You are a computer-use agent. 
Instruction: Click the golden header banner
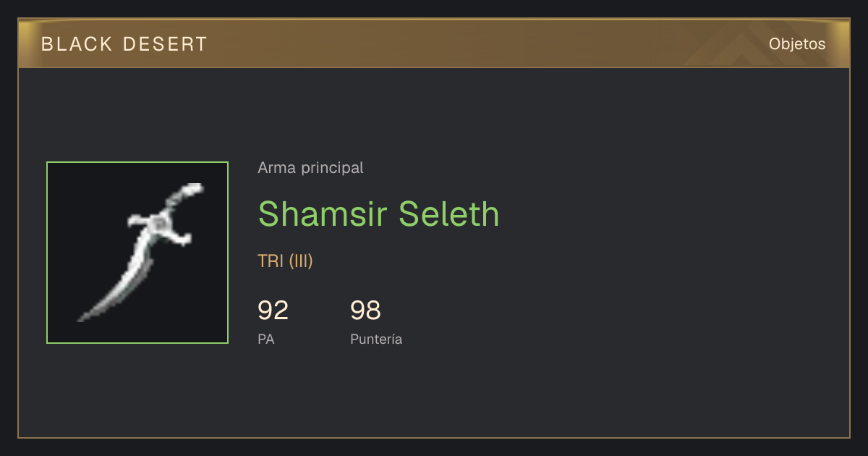434,43
